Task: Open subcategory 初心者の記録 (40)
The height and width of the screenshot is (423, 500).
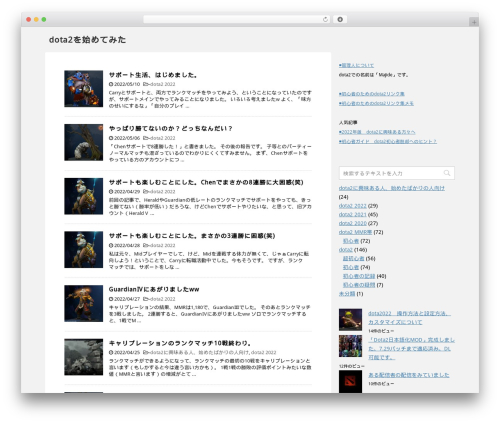Action: point(359,276)
